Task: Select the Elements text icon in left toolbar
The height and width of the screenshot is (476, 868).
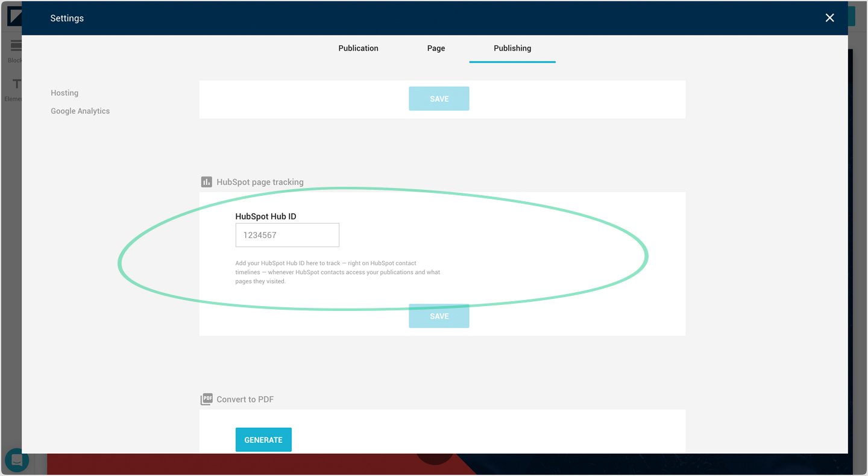Action: coord(15,84)
